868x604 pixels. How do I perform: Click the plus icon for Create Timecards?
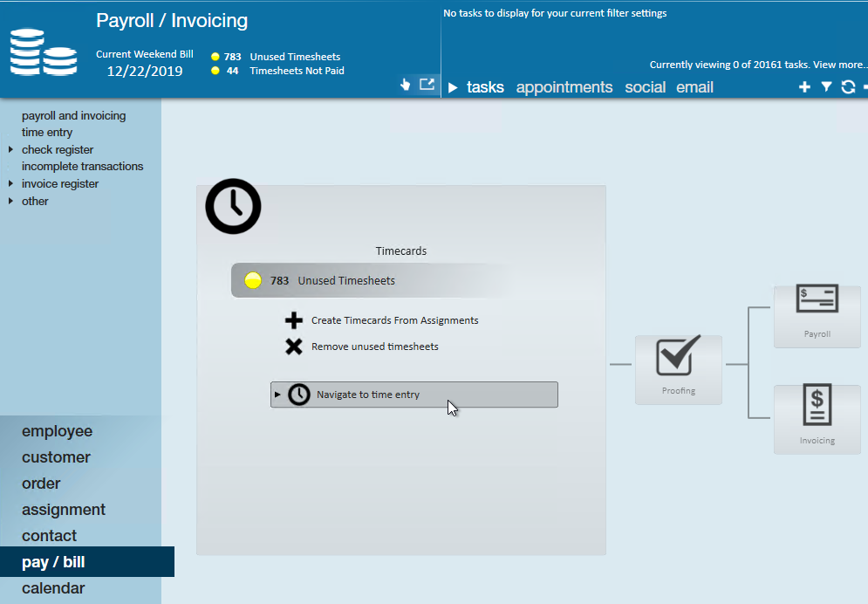pyautogui.click(x=294, y=320)
